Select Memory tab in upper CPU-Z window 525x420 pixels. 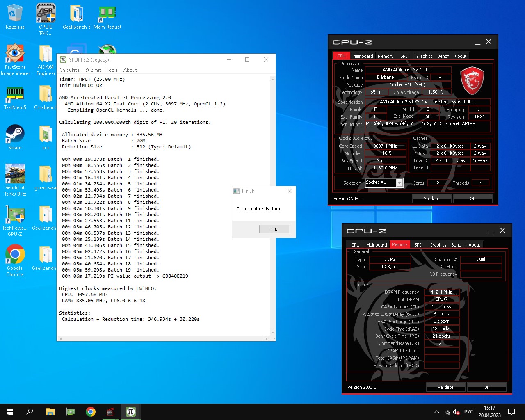tap(386, 56)
